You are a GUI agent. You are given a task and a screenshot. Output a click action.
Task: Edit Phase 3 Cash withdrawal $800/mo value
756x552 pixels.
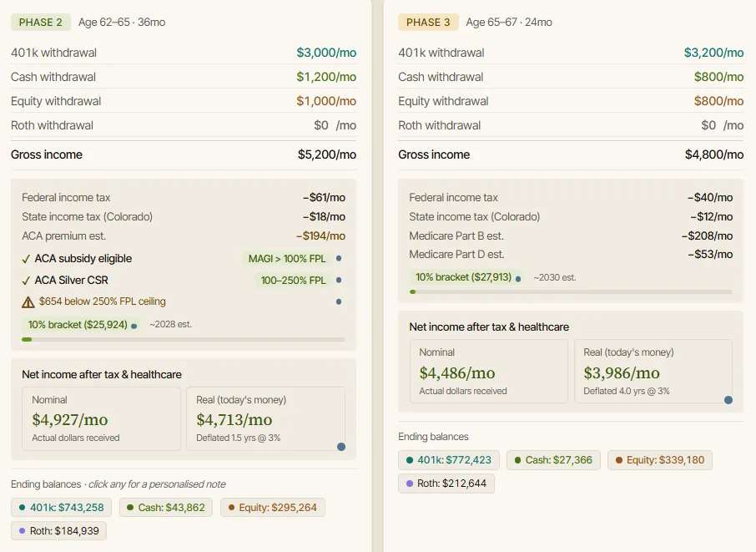(x=719, y=77)
